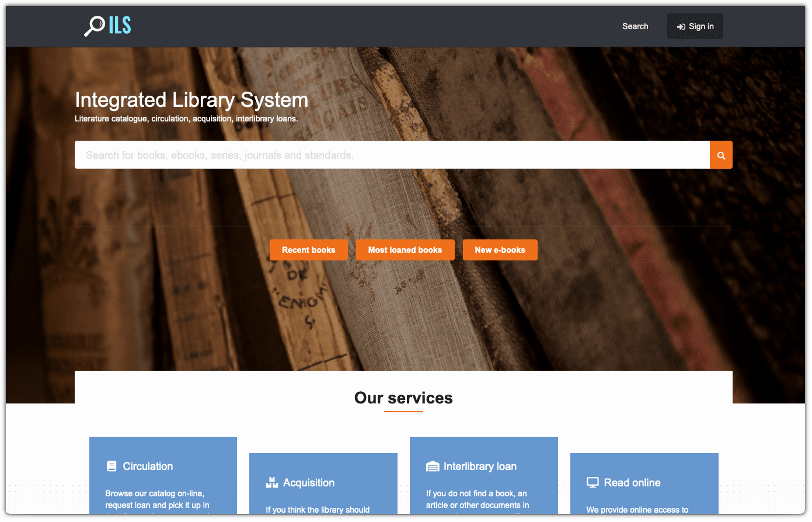Click the Acquisition icon on its card
The width and height of the screenshot is (812, 522).
click(x=271, y=482)
